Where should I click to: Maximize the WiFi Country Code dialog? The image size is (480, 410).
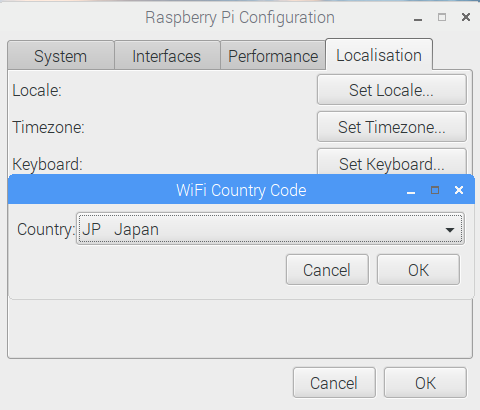[x=435, y=190]
